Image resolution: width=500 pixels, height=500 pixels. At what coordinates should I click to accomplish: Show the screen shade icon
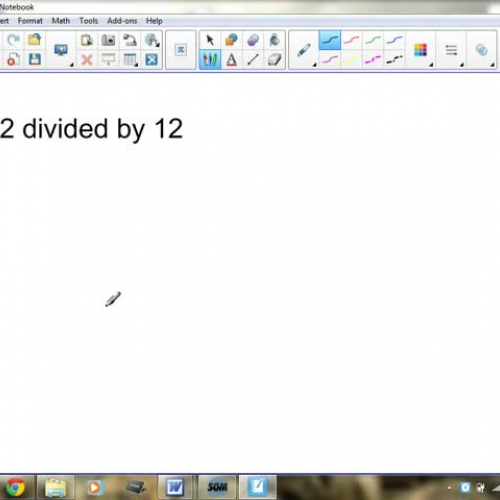pos(108,60)
